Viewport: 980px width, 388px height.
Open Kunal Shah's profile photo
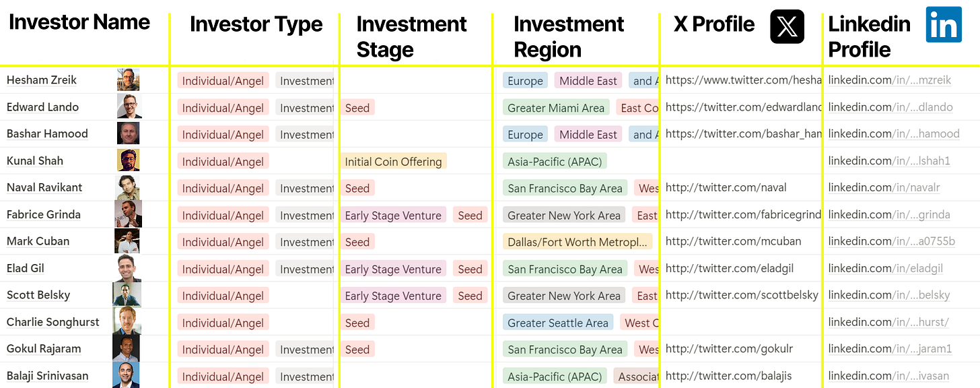[128, 160]
